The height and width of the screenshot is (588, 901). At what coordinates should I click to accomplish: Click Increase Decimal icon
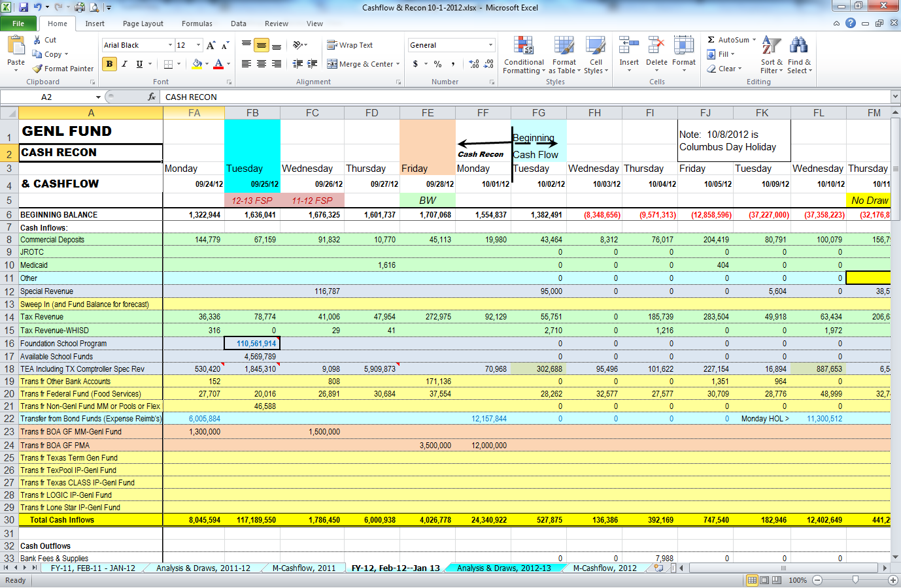tap(474, 64)
